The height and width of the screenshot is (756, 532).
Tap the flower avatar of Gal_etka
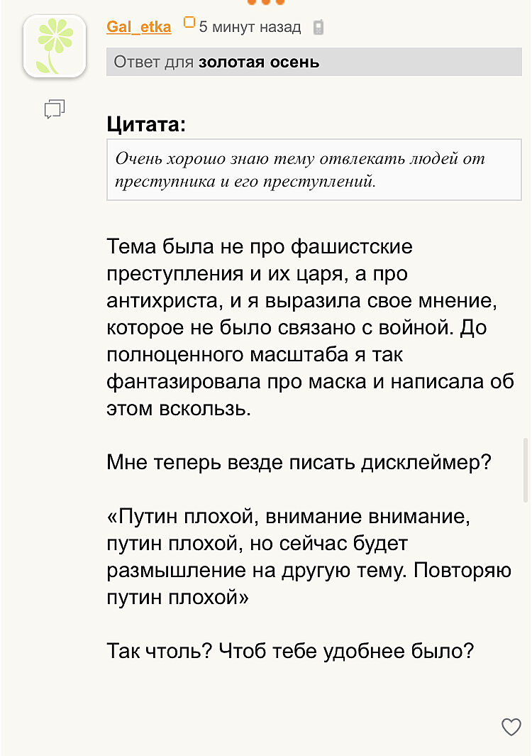coord(55,45)
